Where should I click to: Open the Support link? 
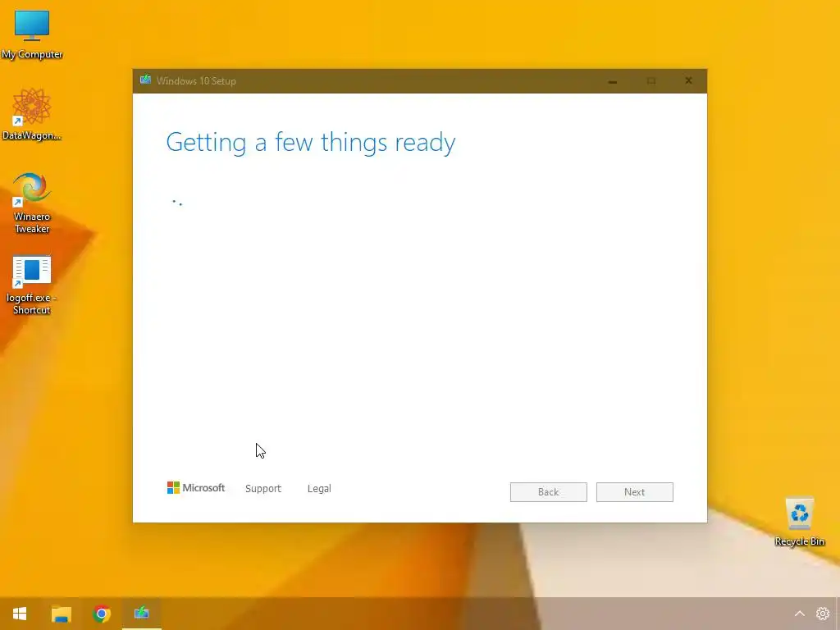(x=263, y=489)
